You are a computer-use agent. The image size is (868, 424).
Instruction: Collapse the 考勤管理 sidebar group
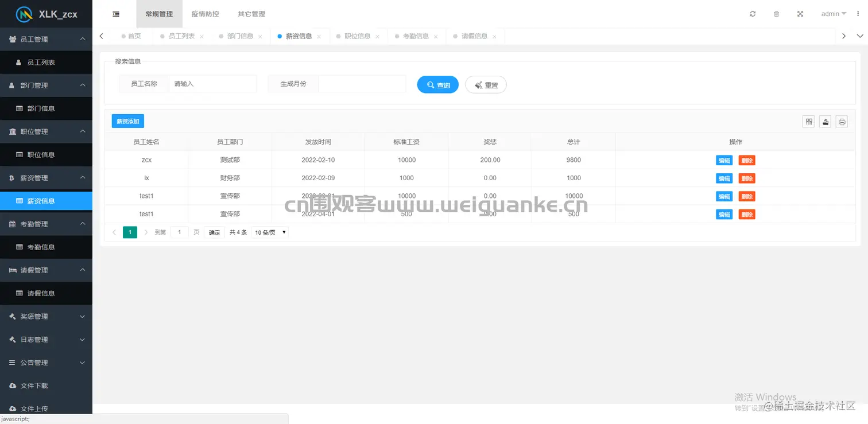point(46,224)
